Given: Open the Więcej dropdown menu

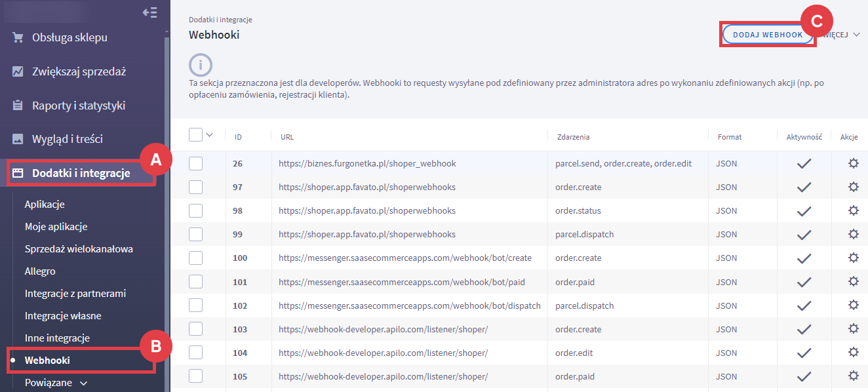Looking at the screenshot, I should pos(842,35).
